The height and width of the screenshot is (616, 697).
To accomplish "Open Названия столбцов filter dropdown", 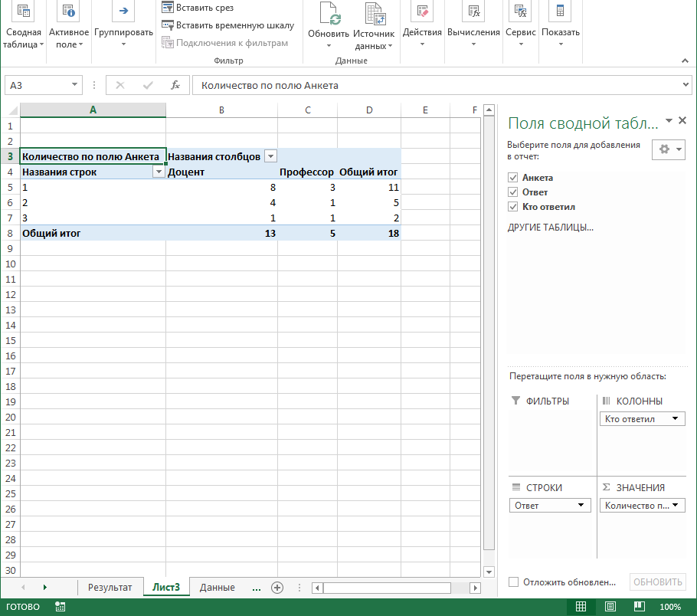I will [x=270, y=156].
